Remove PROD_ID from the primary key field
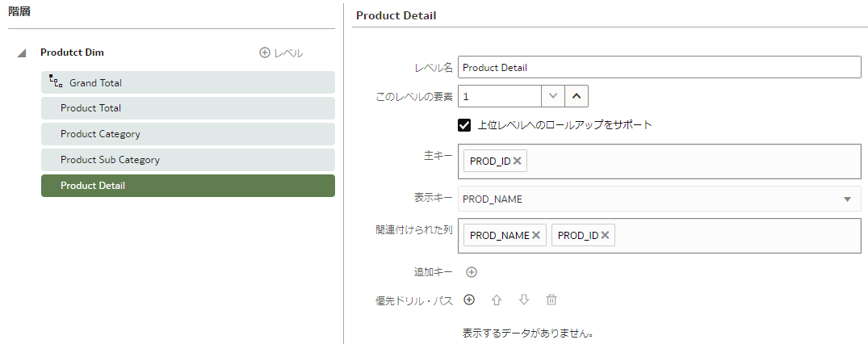868x344 pixels. tap(518, 161)
